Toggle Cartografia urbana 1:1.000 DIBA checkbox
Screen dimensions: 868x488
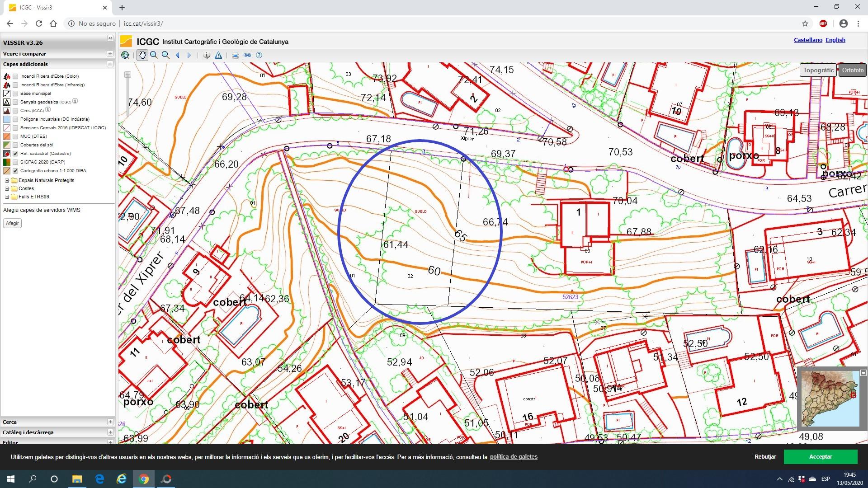(x=16, y=171)
